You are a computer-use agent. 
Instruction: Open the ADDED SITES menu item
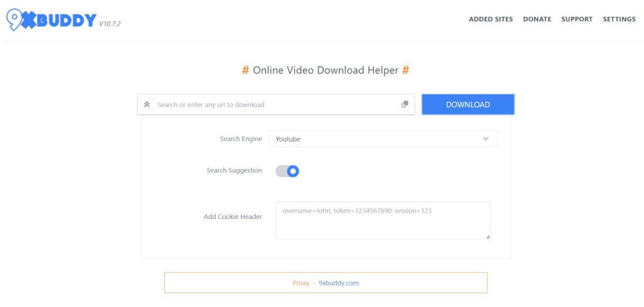tap(491, 20)
